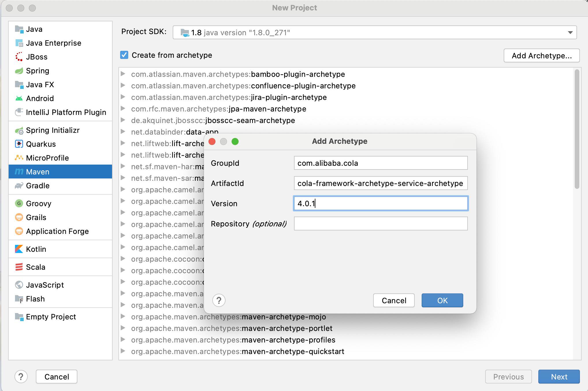Expand jpa-maven-archetype node

[x=123, y=109]
